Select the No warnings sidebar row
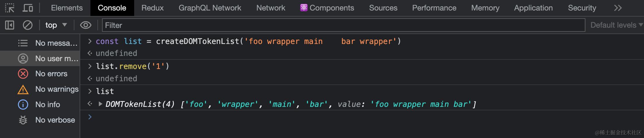Screen dimensions: 644x138 coord(40,89)
